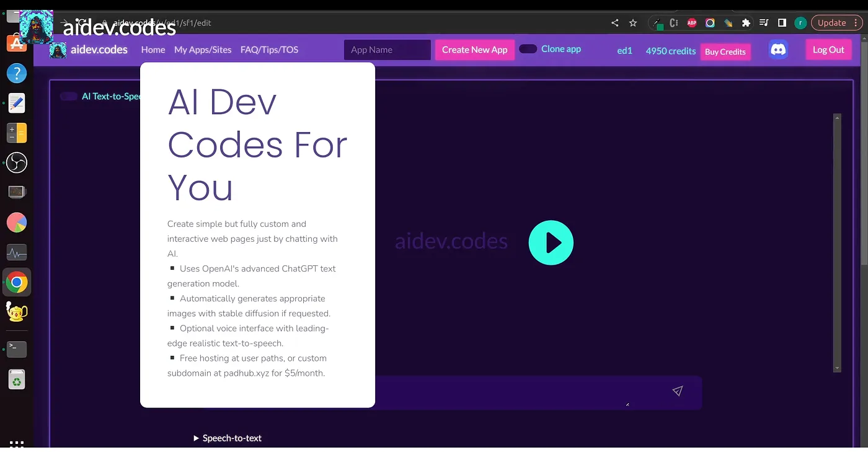Click the ed1 username
This screenshot has width=868, height=452.
625,51
